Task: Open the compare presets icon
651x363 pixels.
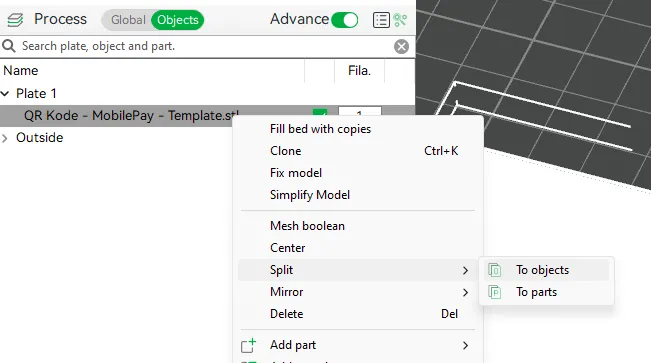Action: coord(400,20)
